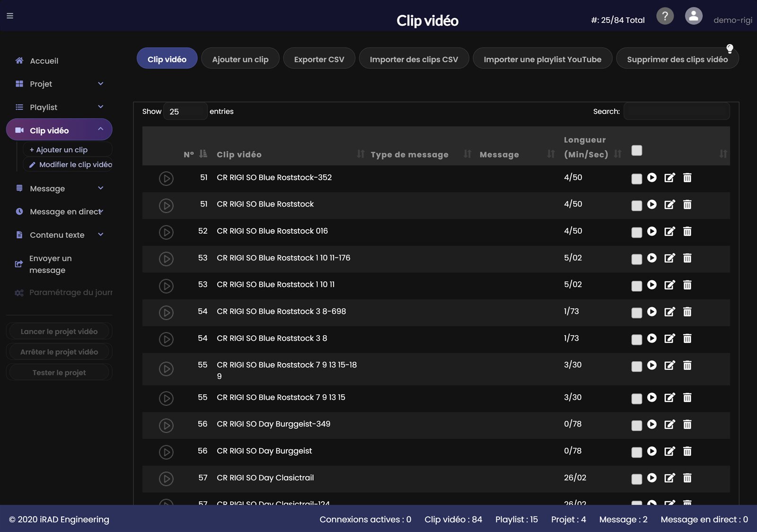
Task: Click Arrêter le projet vidéo button
Action: coord(59,352)
